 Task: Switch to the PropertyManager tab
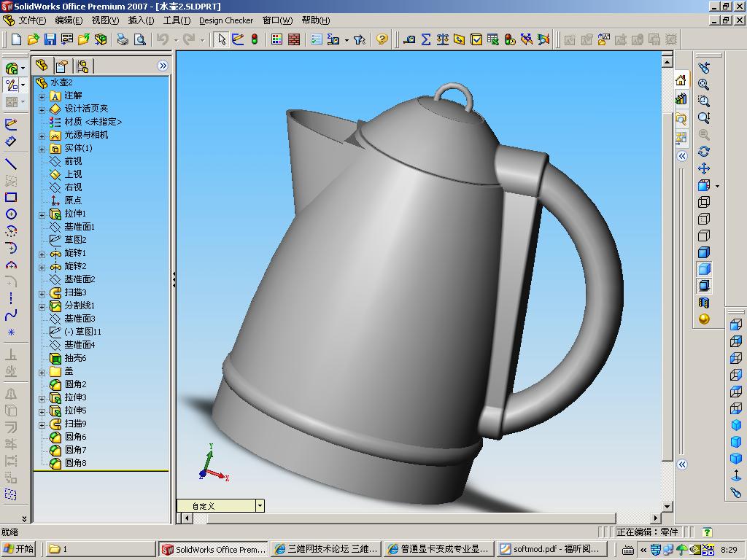62,66
